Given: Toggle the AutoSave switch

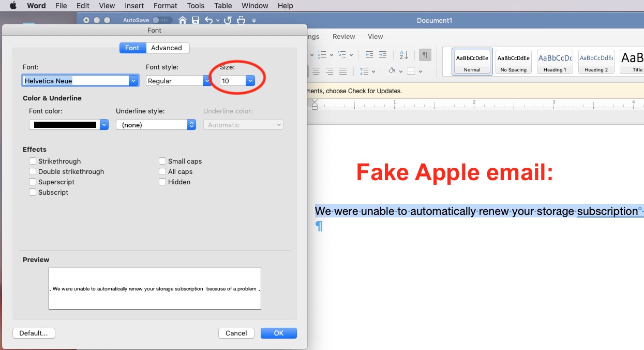Looking at the screenshot, I should [161, 20].
